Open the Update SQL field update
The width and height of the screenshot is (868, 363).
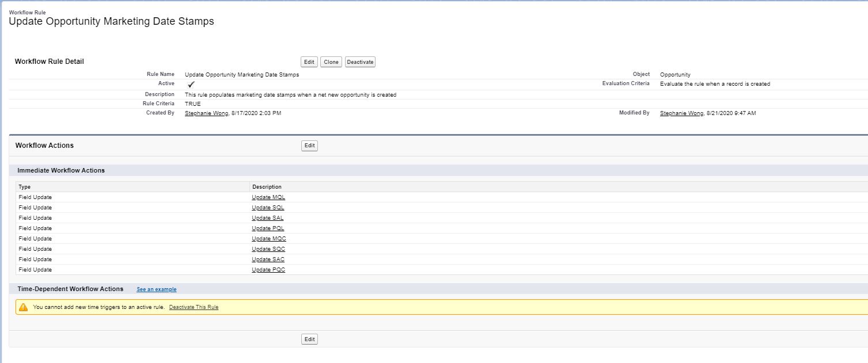tap(268, 208)
